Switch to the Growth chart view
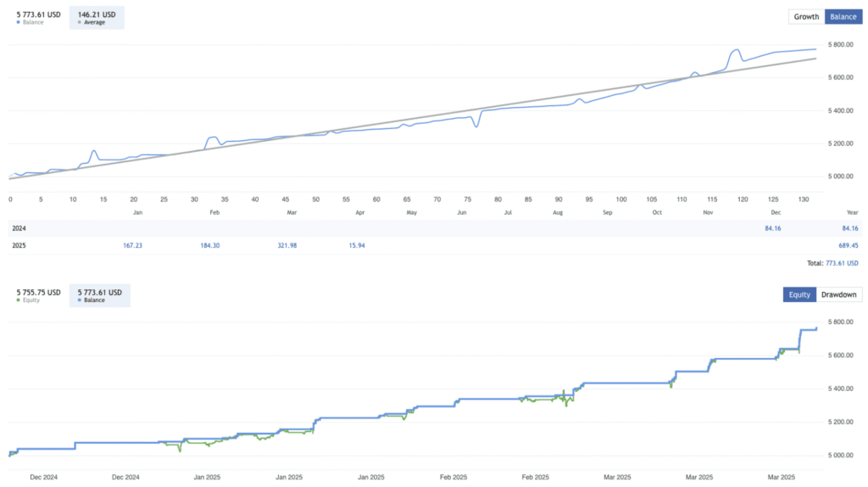The width and height of the screenshot is (868, 487). click(805, 16)
